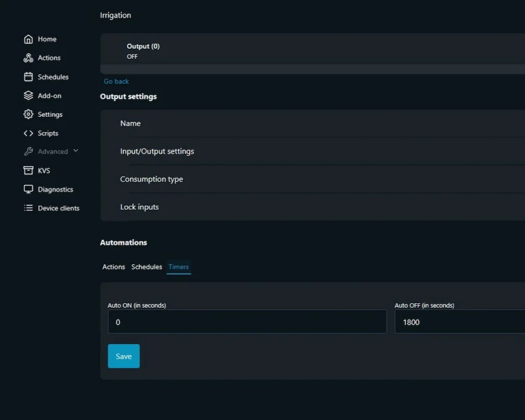Save the timer settings
Image resolution: width=525 pixels, height=420 pixels.
[x=124, y=356]
